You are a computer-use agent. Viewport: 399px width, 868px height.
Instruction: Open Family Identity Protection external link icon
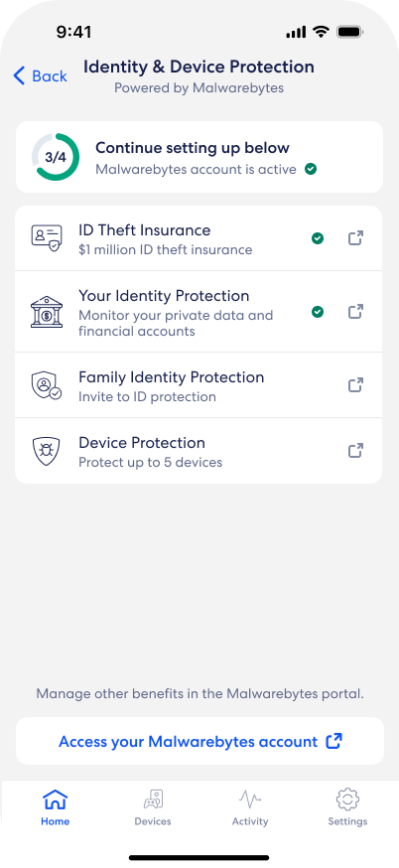pyautogui.click(x=355, y=384)
